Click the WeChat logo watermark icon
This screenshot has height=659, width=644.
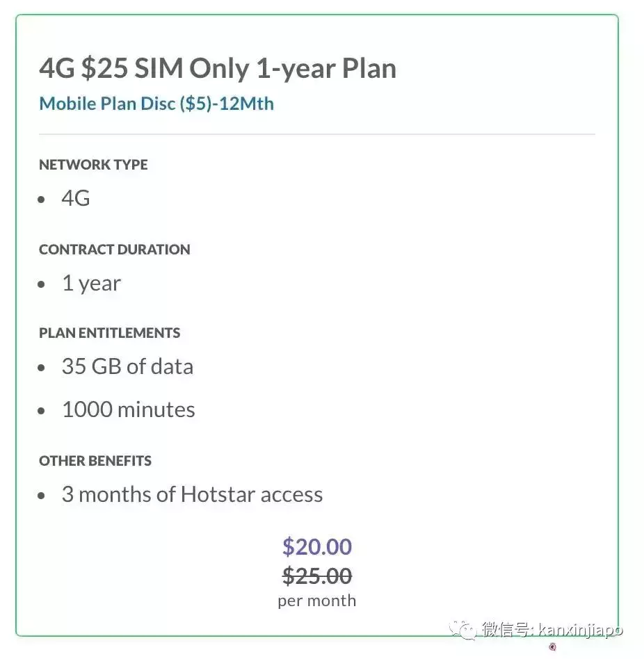pos(463,630)
